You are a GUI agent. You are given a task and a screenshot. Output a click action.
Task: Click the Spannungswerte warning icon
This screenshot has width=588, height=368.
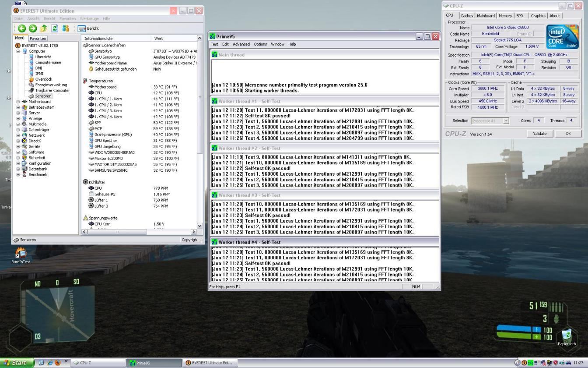click(85, 218)
